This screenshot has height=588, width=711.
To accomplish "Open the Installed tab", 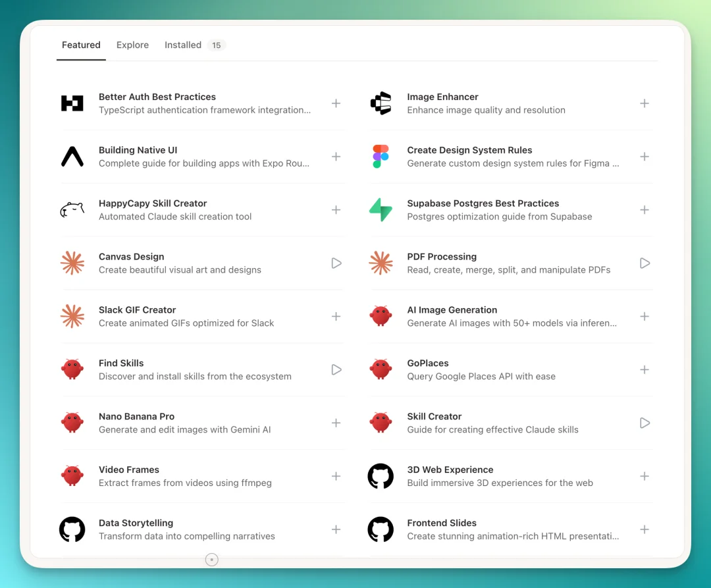I will (x=183, y=45).
